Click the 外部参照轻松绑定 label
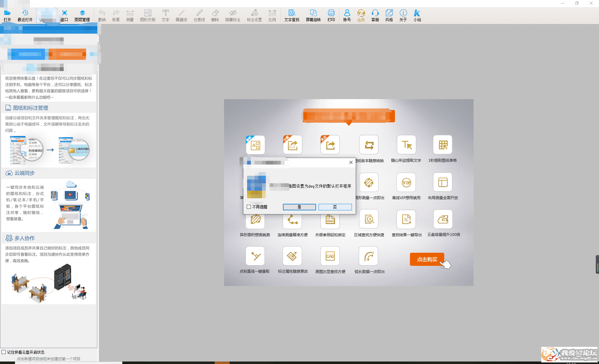 (x=330, y=235)
